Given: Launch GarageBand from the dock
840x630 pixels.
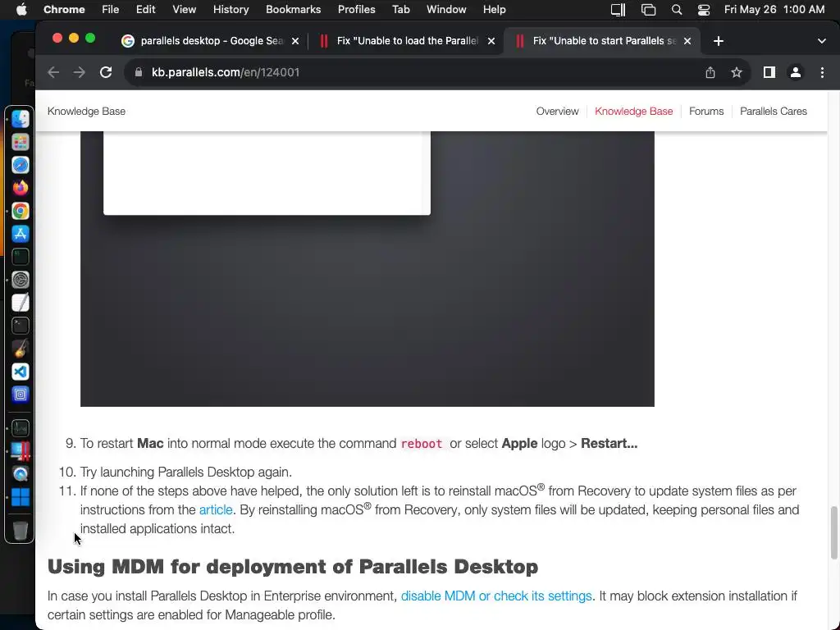Looking at the screenshot, I should (x=21, y=349).
